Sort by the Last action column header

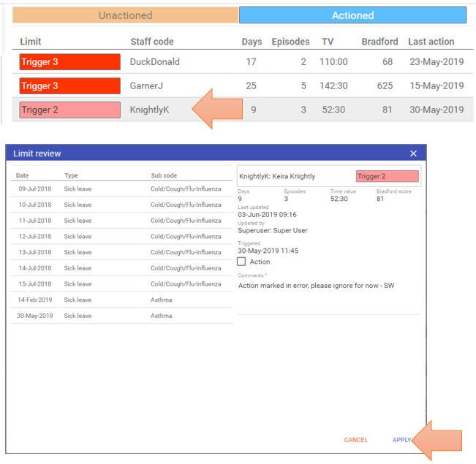[431, 42]
